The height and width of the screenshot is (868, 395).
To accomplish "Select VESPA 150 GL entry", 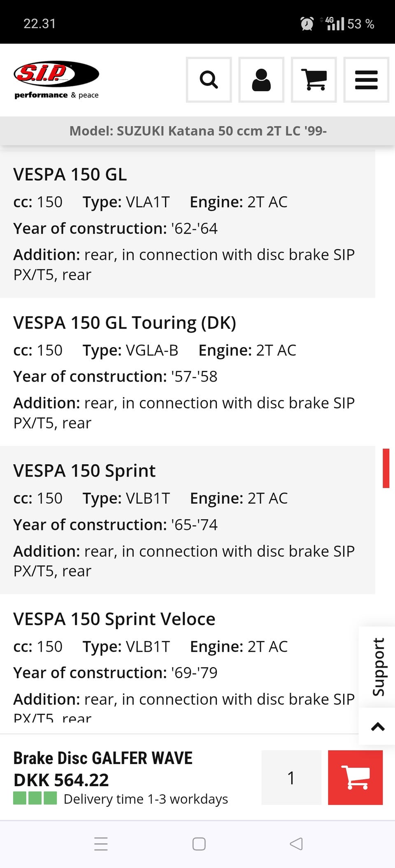I will (70, 174).
